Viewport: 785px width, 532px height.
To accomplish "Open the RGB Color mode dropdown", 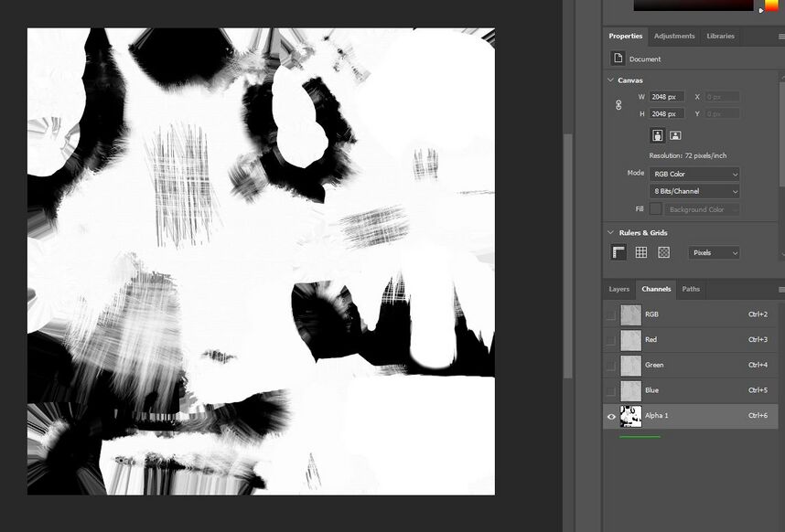I will (694, 174).
